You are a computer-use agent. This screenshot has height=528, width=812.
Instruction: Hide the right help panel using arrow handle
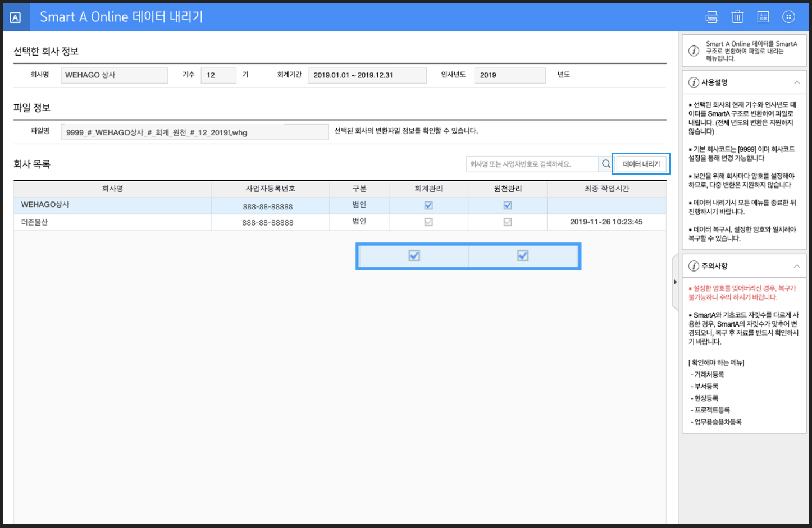675,282
